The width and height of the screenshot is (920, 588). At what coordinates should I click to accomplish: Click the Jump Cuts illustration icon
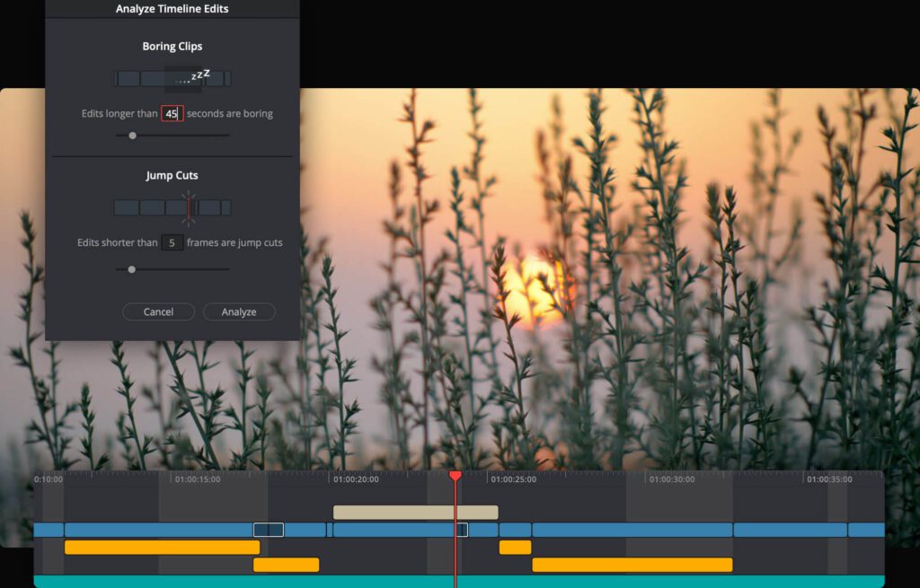pyautogui.click(x=172, y=207)
